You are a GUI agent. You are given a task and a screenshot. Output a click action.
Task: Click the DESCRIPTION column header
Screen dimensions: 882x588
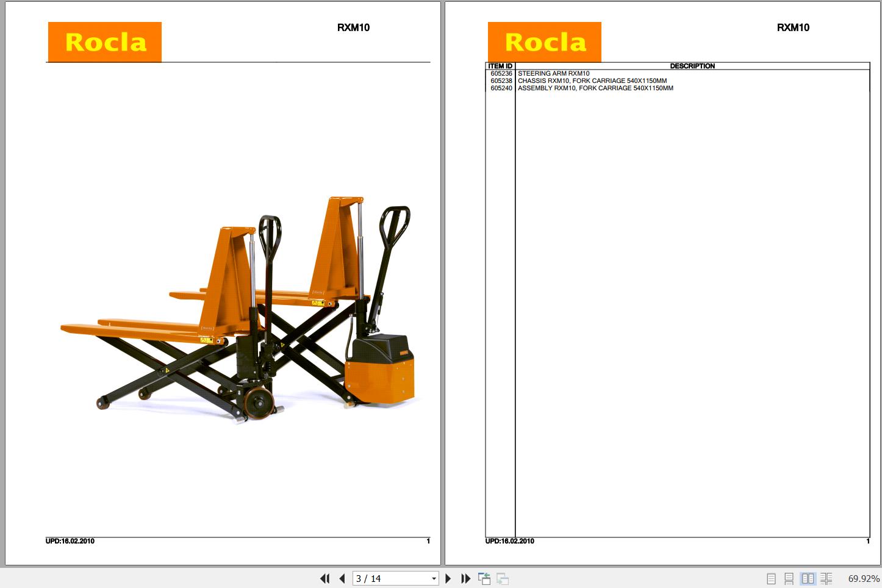[x=693, y=66]
